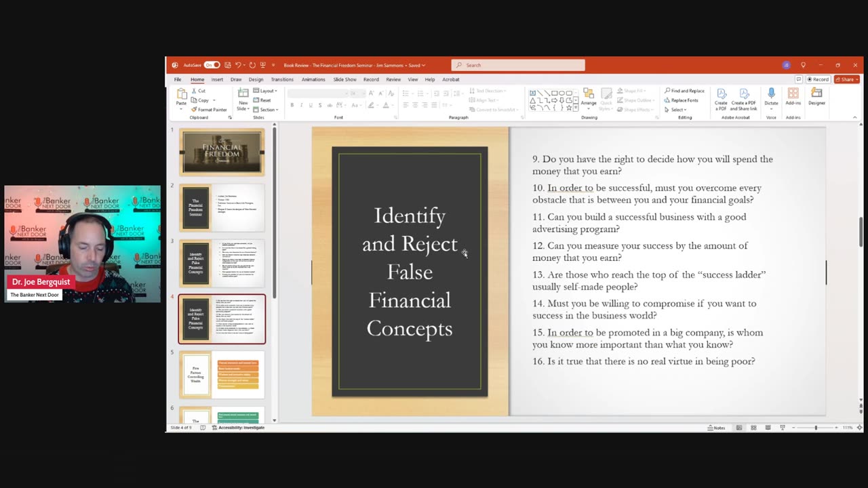Click the slide title 'Identify and Reject False Financial Concepts'
868x488 pixels.
410,272
